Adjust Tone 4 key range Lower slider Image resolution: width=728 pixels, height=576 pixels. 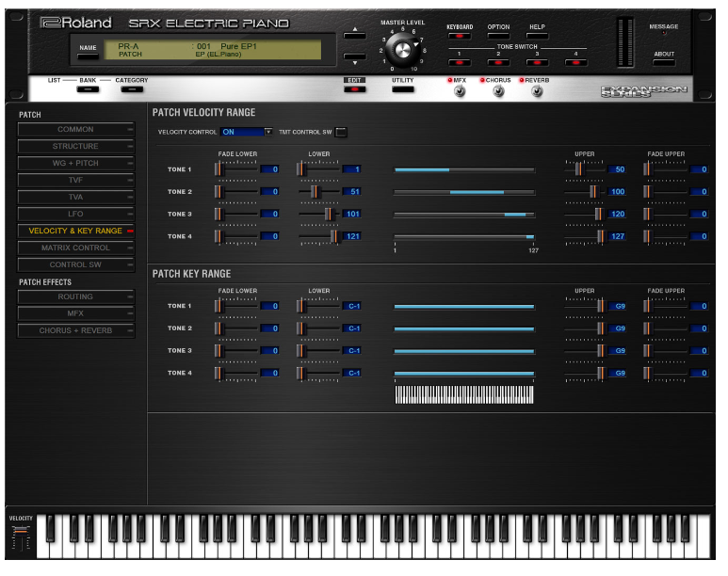(300, 373)
